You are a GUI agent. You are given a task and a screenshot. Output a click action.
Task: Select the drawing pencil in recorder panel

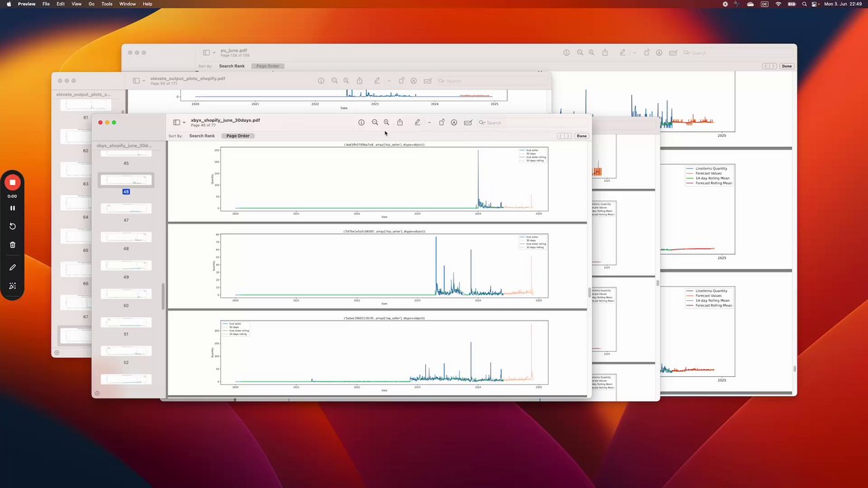pos(12,268)
